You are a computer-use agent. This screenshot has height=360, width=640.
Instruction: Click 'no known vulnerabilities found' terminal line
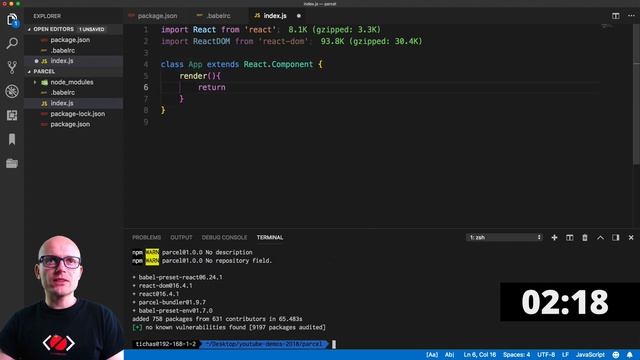coord(229,327)
